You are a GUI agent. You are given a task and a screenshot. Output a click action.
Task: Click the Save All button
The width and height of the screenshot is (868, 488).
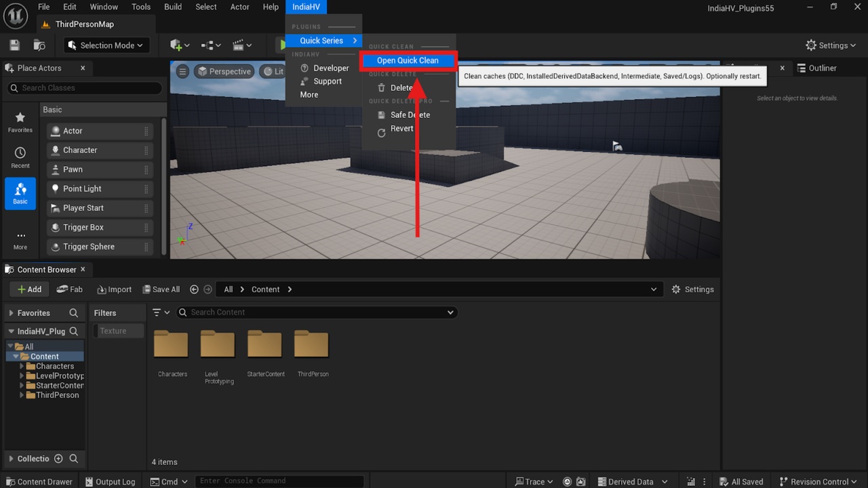(161, 289)
